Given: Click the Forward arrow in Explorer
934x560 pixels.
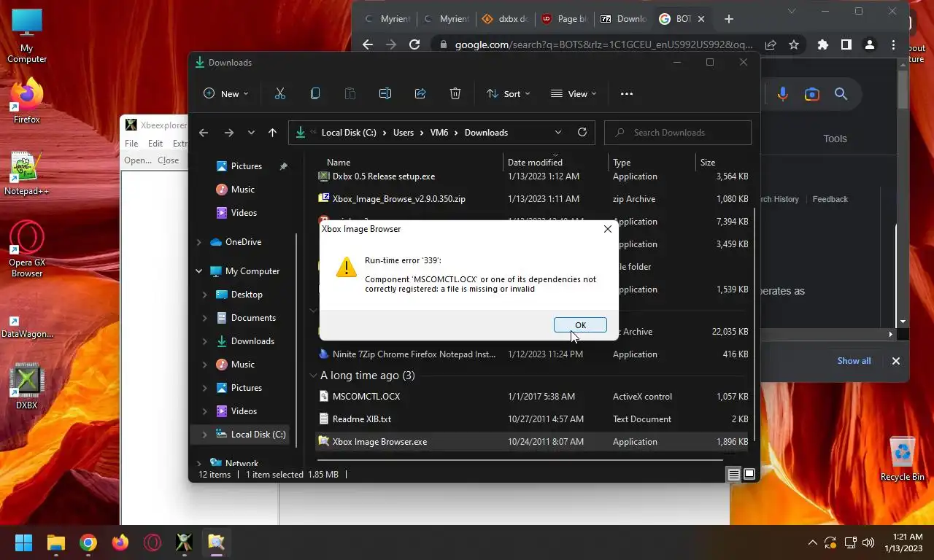Looking at the screenshot, I should point(229,133).
